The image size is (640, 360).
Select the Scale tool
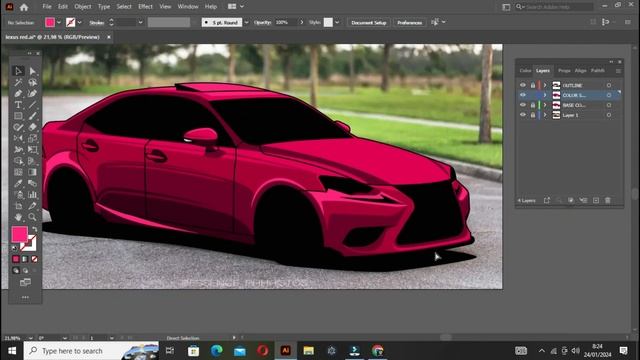33,138
